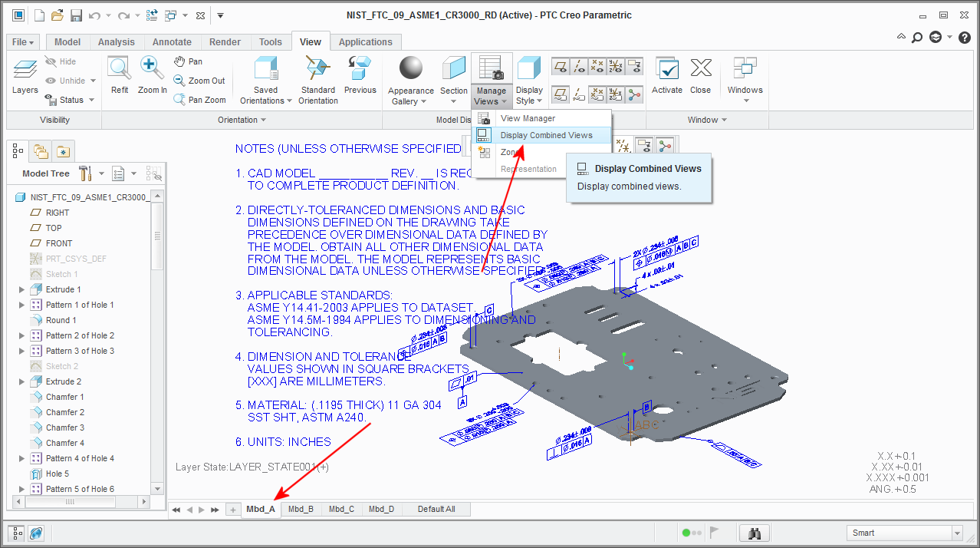Open the Display Style dropdown
980x548 pixels.
529,95
